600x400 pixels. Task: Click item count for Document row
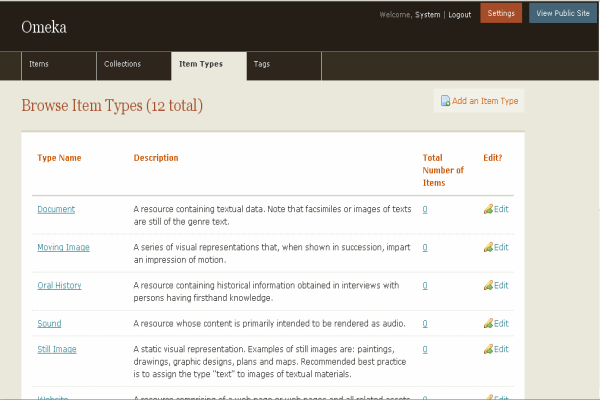pyautogui.click(x=425, y=209)
